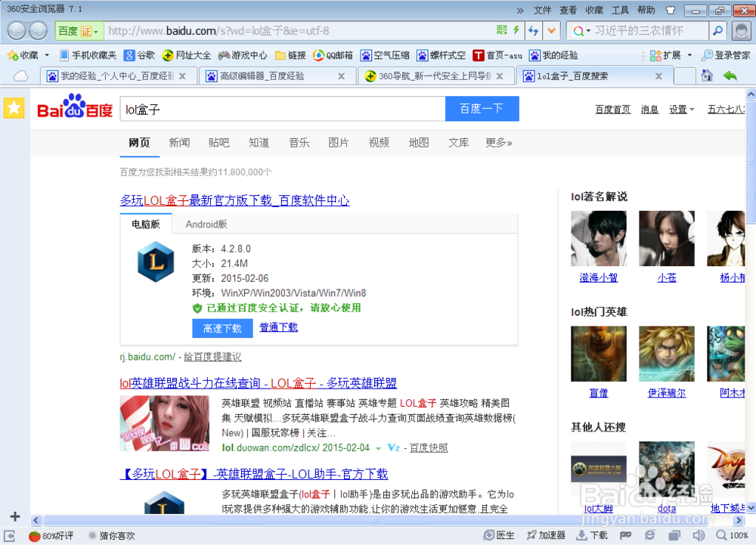The height and width of the screenshot is (545, 756).
Task: Click the Baidu logo
Action: (75, 107)
